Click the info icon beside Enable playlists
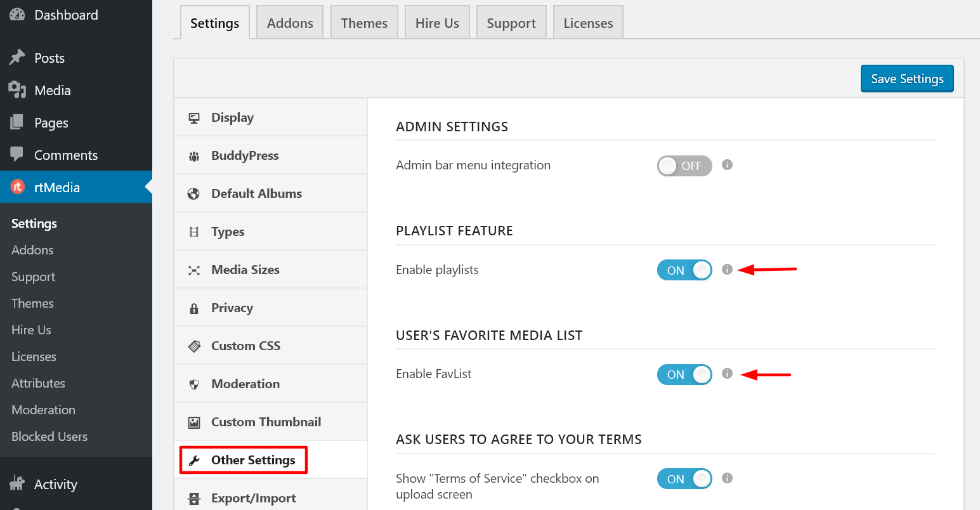 point(727,270)
